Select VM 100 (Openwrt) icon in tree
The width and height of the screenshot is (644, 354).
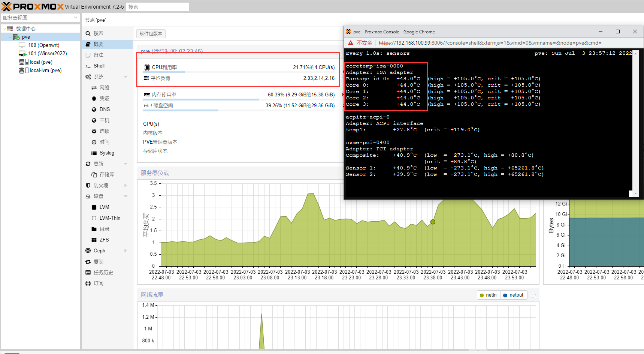click(22, 45)
